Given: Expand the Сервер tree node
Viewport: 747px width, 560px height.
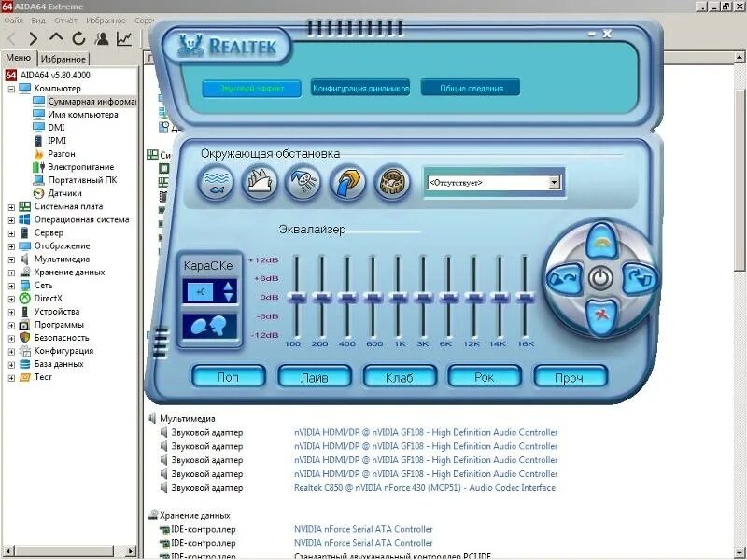Looking at the screenshot, I should point(11,233).
